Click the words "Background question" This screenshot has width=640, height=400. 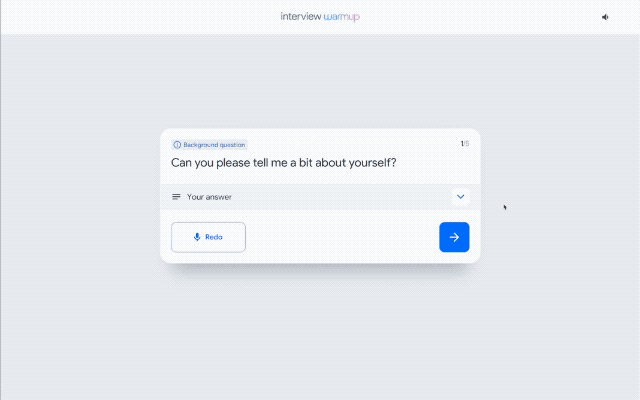pos(214,145)
